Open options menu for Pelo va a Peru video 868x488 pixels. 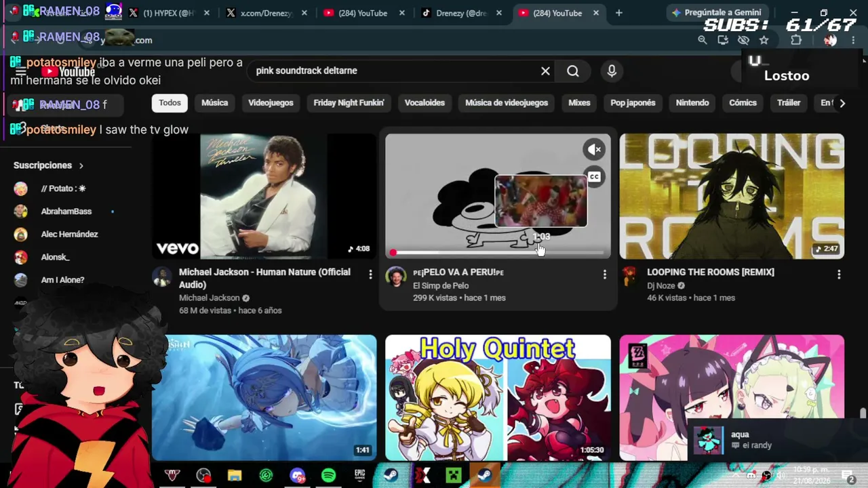[605, 274]
